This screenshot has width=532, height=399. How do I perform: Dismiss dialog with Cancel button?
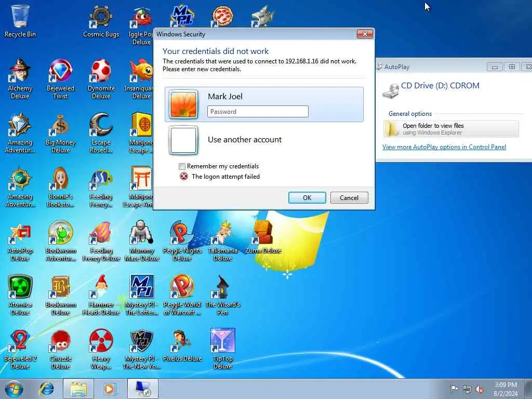(x=349, y=198)
